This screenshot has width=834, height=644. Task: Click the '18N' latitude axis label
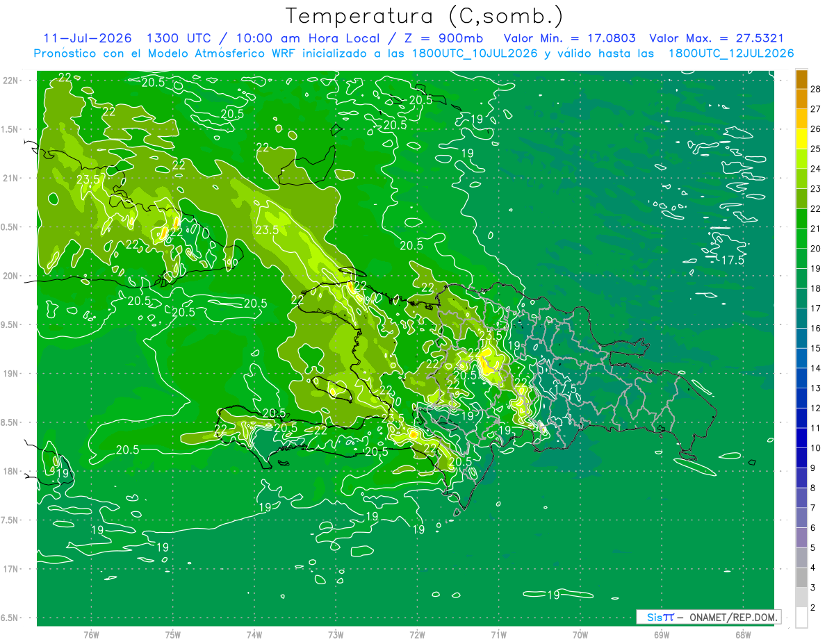tap(12, 471)
